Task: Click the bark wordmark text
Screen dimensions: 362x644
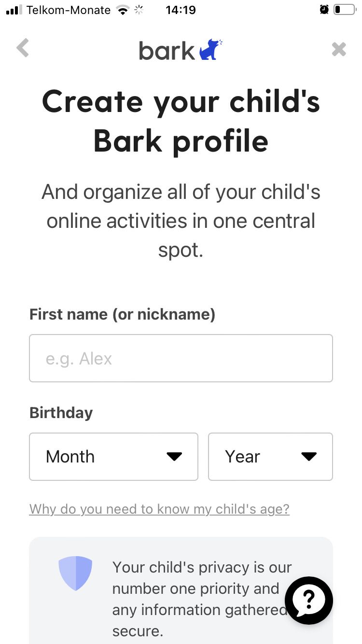Action: point(167,51)
